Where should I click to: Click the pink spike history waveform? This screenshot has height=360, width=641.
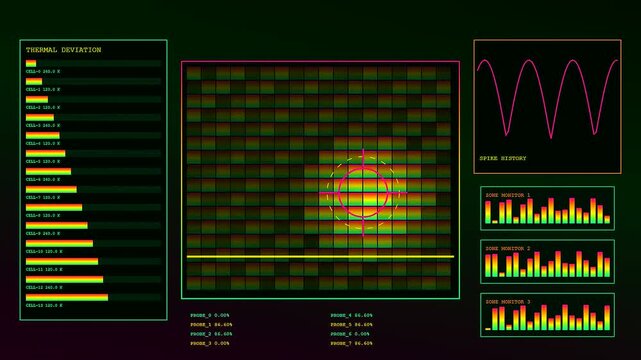[547, 99]
